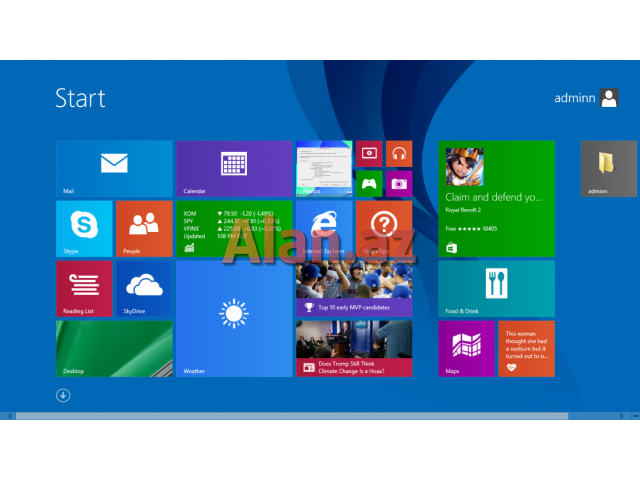Open the Help+Tips tile
Screen dimensions: 640x480
point(384,229)
